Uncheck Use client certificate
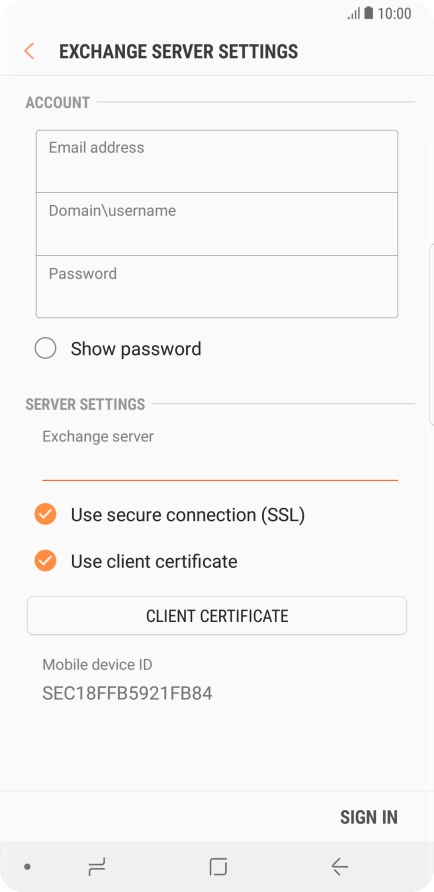 pos(46,561)
